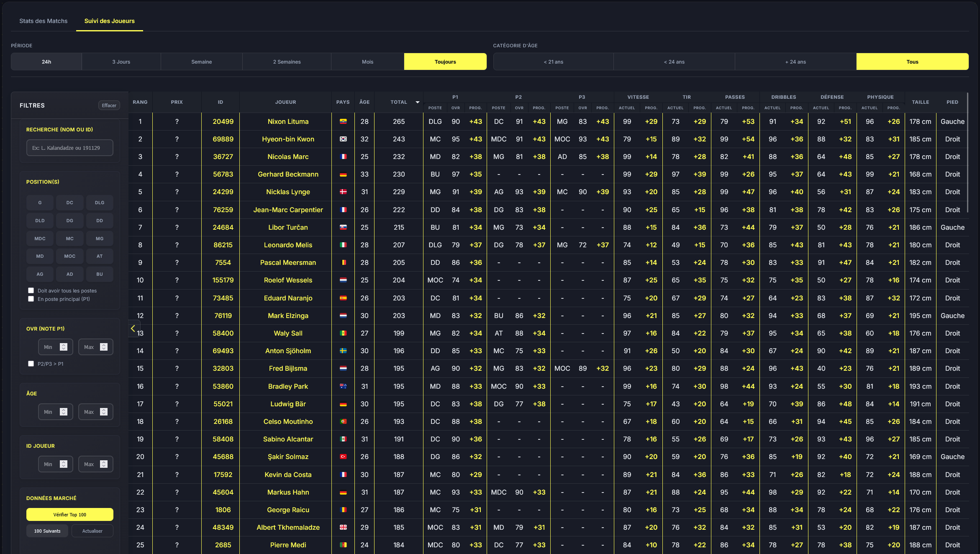
Task: Filter by '< 21 ans' age category
Action: click(x=554, y=62)
